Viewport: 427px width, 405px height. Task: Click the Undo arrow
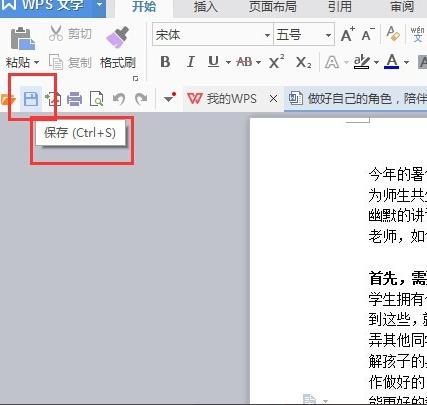[x=119, y=99]
